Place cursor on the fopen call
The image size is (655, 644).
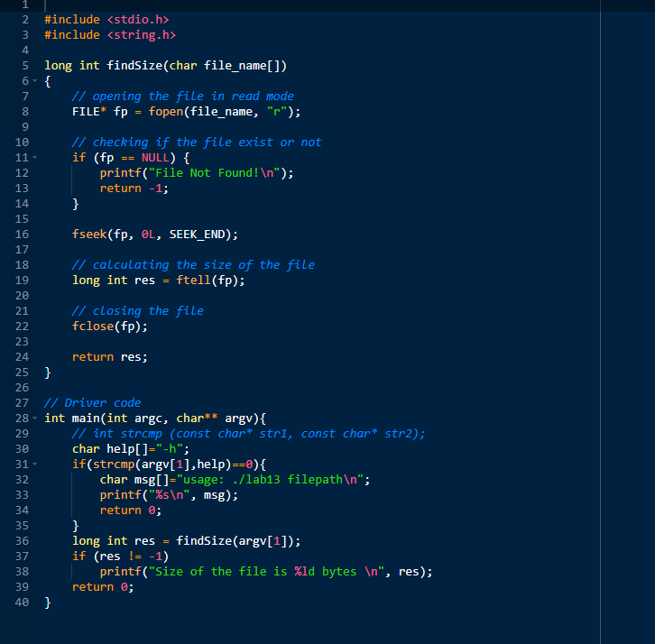(166, 112)
